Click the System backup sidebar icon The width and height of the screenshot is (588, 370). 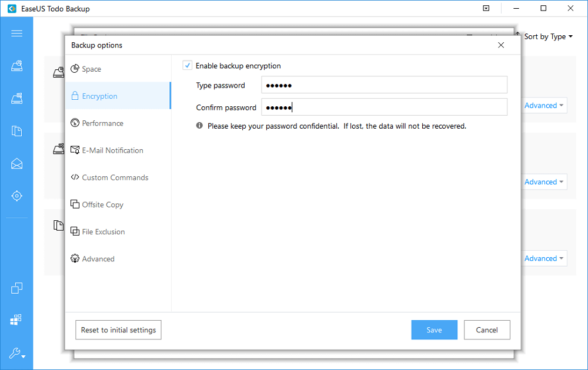(x=16, y=98)
